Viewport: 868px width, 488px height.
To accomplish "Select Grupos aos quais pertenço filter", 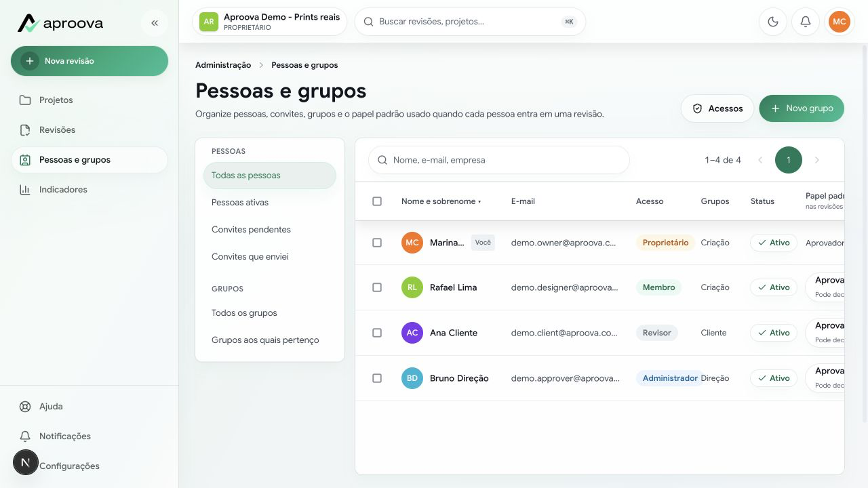I will (x=270, y=340).
